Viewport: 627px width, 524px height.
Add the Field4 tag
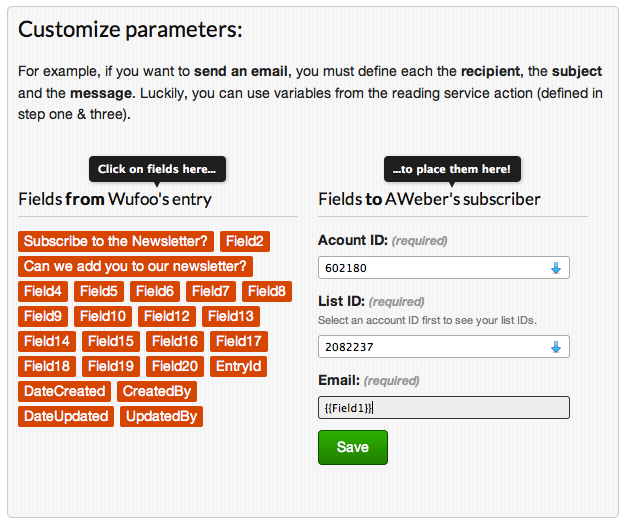(43, 291)
